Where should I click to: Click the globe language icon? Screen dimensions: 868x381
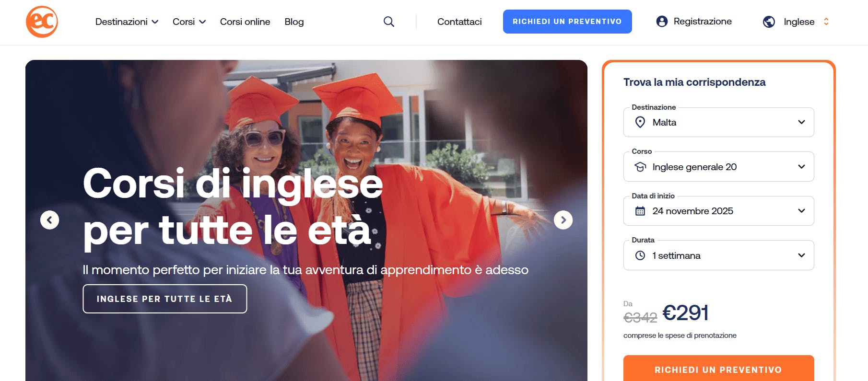coord(769,22)
